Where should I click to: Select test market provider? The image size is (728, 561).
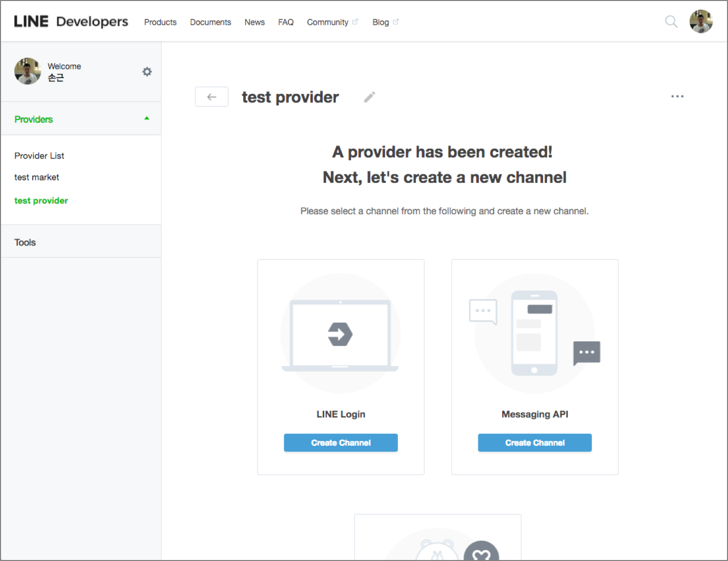(37, 177)
